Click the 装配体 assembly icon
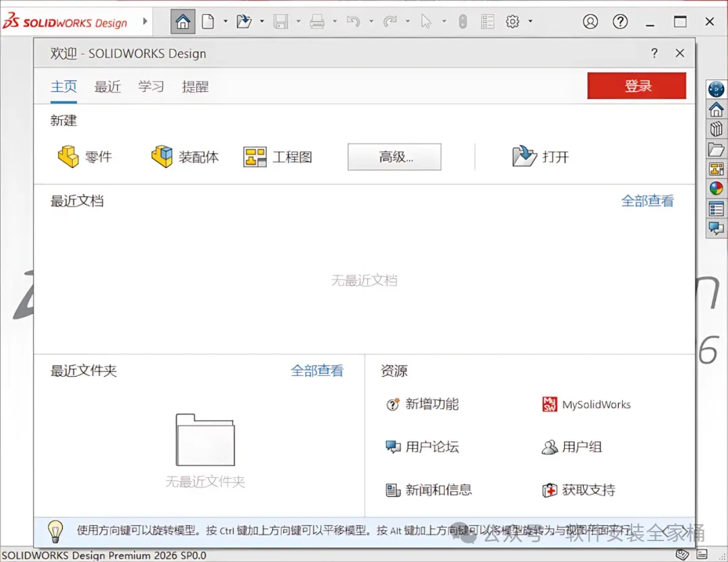Screen dimensions: 728x562 [162, 156]
